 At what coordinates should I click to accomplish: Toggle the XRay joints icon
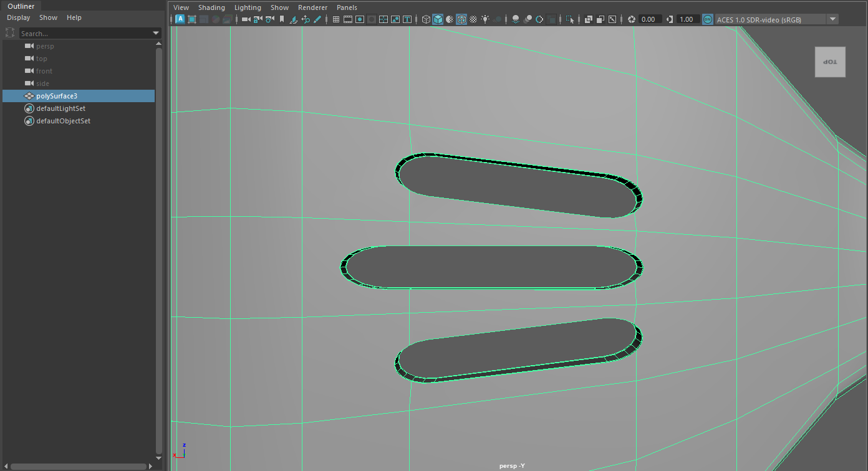612,19
